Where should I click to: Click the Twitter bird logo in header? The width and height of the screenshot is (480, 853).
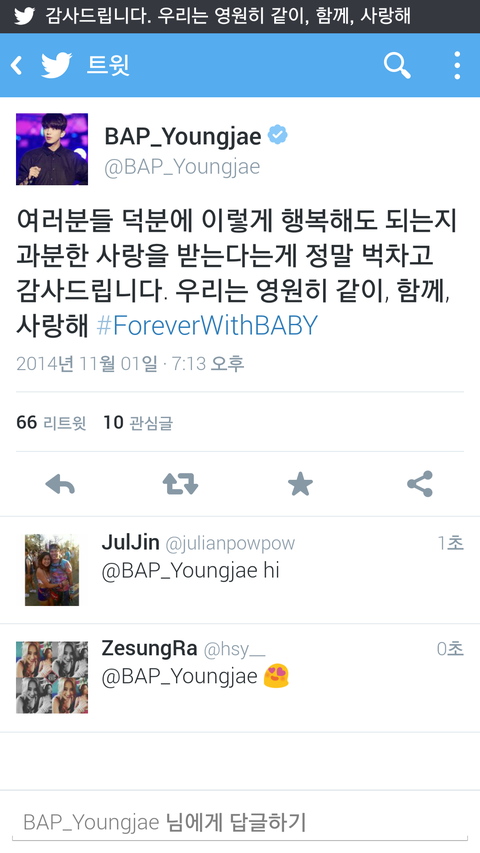[57, 66]
